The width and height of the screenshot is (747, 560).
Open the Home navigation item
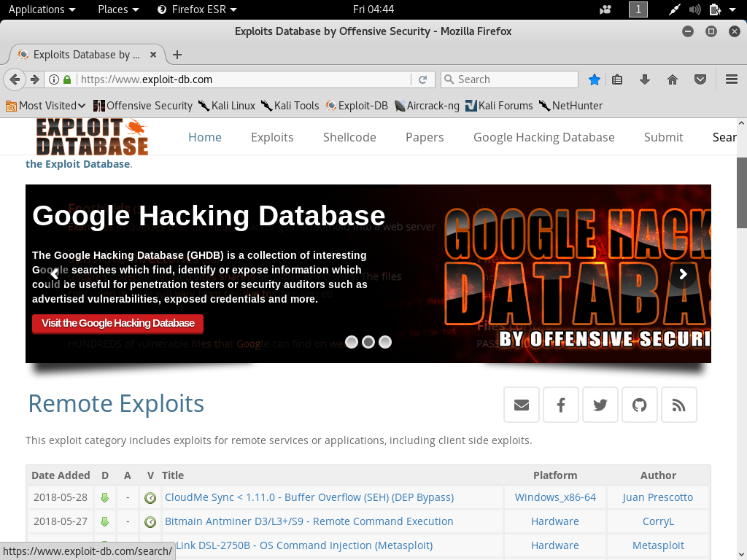pyautogui.click(x=205, y=137)
